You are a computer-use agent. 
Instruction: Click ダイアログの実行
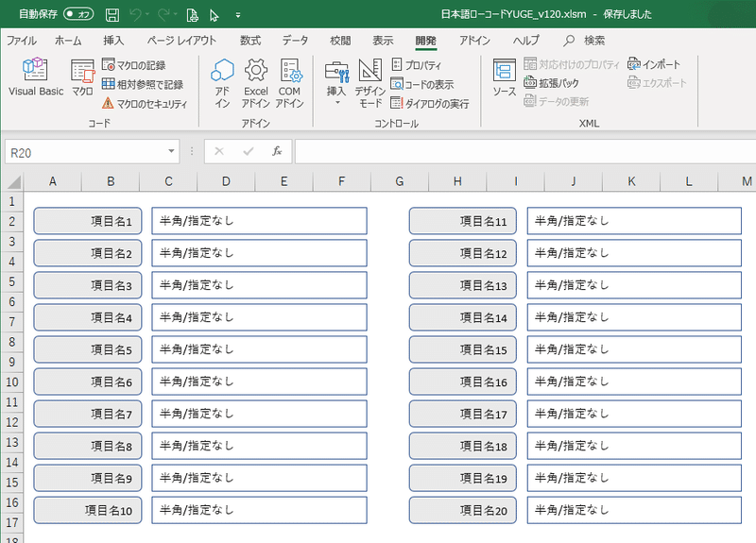click(x=430, y=103)
